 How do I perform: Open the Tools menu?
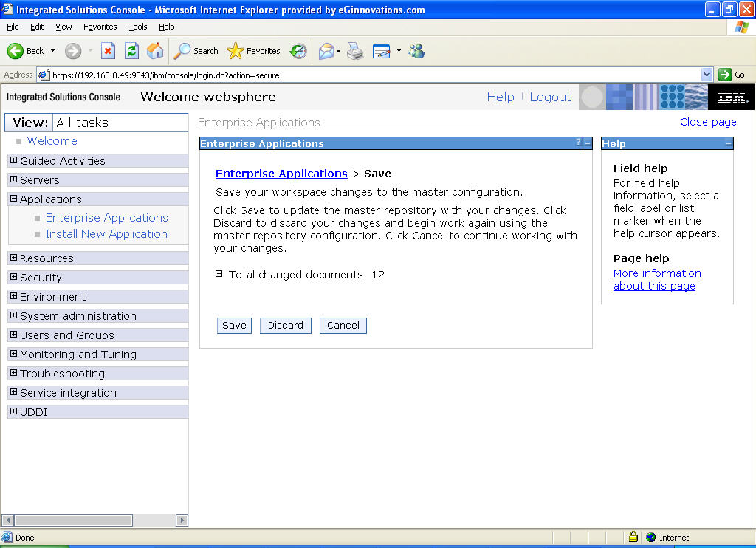click(x=138, y=27)
